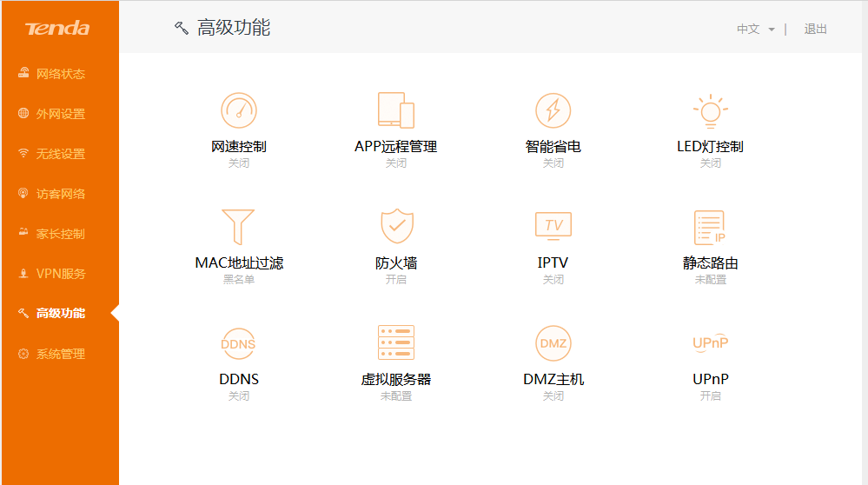This screenshot has height=485, width=868.
Task: Click 关闭 status under IPTV
Action: coord(553,280)
